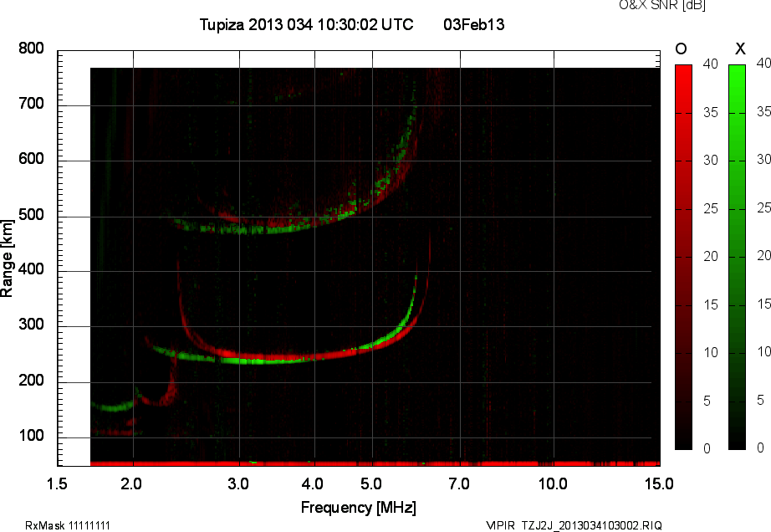Viewport: 771px width, 532px height.
Task: Click the green X-mode SNR colorbar
Action: 737,257
